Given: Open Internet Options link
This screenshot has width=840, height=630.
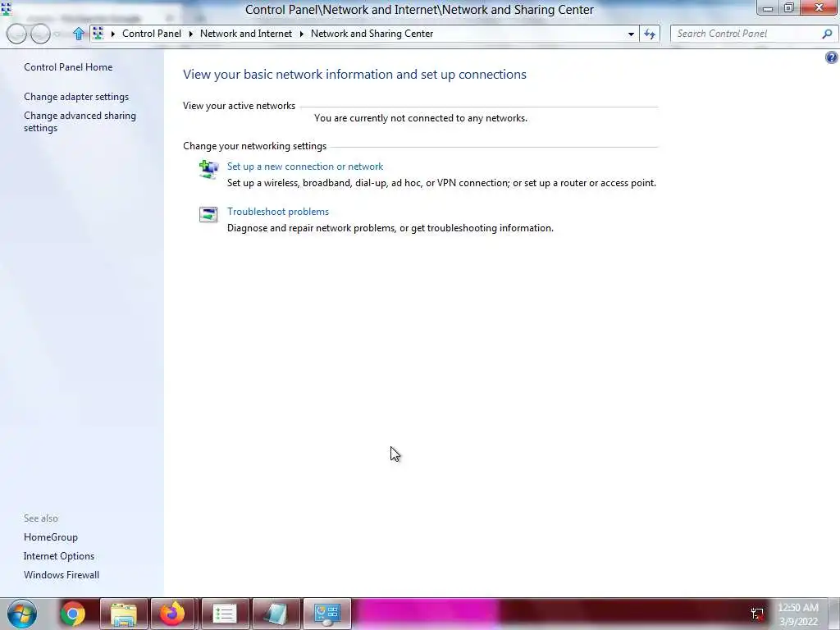Looking at the screenshot, I should (x=59, y=556).
